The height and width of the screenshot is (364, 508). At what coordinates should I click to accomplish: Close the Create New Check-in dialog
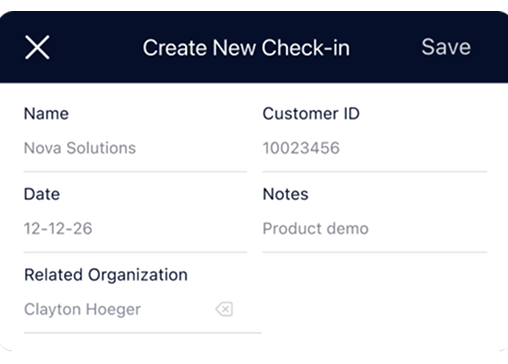coord(37,47)
